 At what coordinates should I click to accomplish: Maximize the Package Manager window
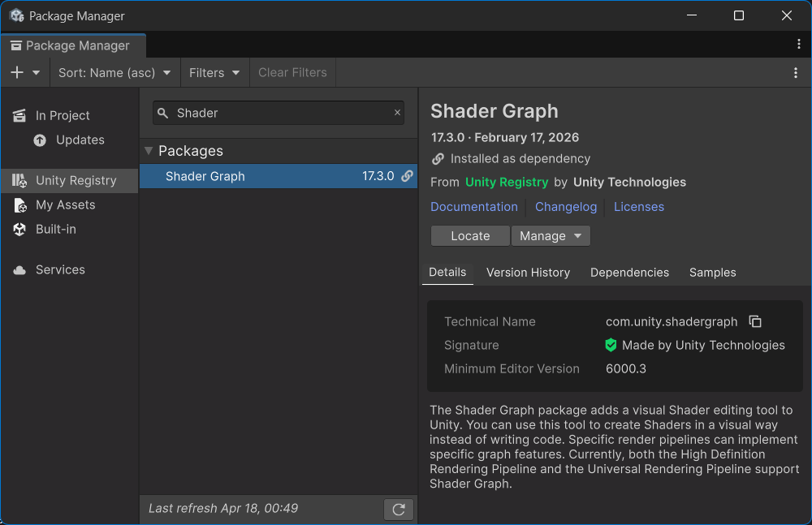[738, 15]
